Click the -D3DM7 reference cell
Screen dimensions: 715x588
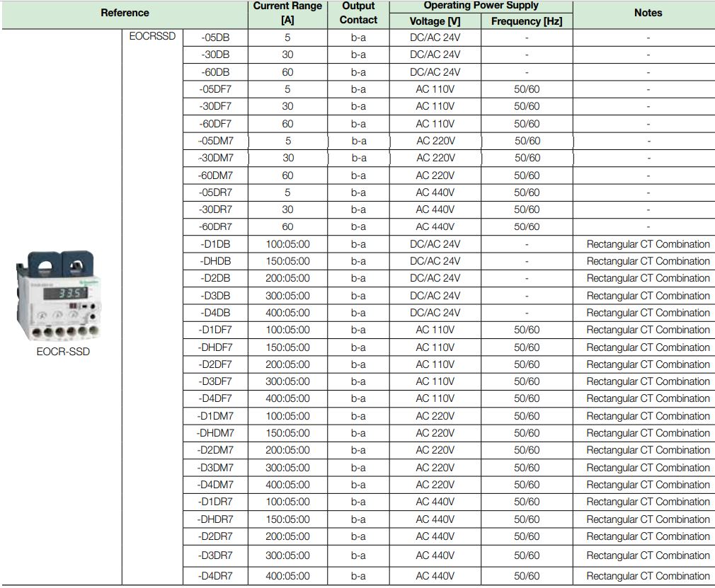[215, 468]
